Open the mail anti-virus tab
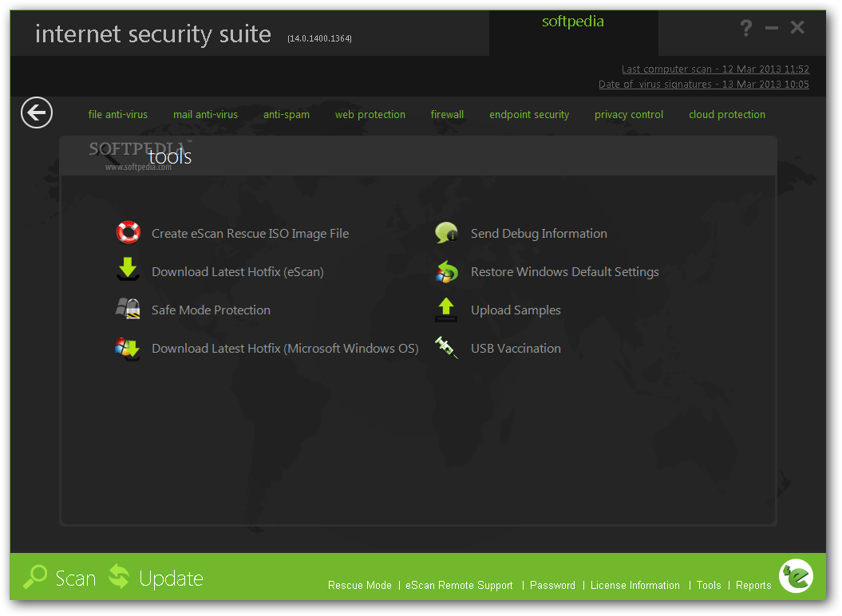This screenshot has height=616, width=842. click(205, 114)
